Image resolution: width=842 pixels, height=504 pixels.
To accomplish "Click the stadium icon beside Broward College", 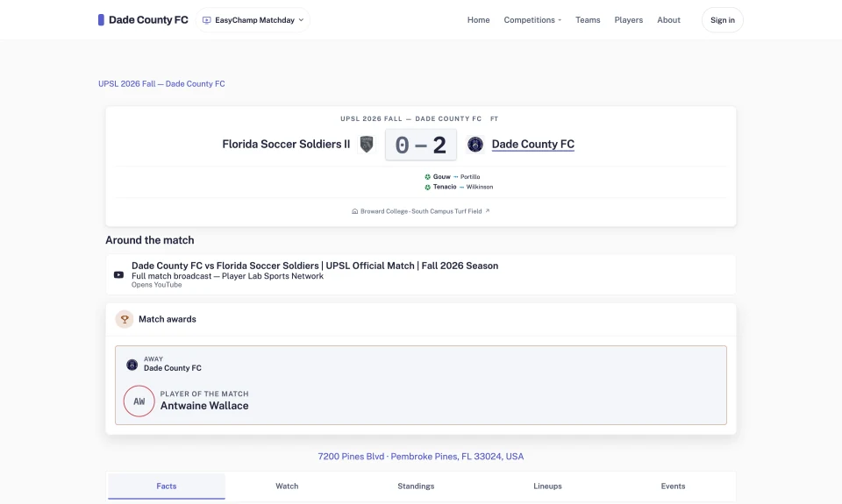I will click(354, 211).
